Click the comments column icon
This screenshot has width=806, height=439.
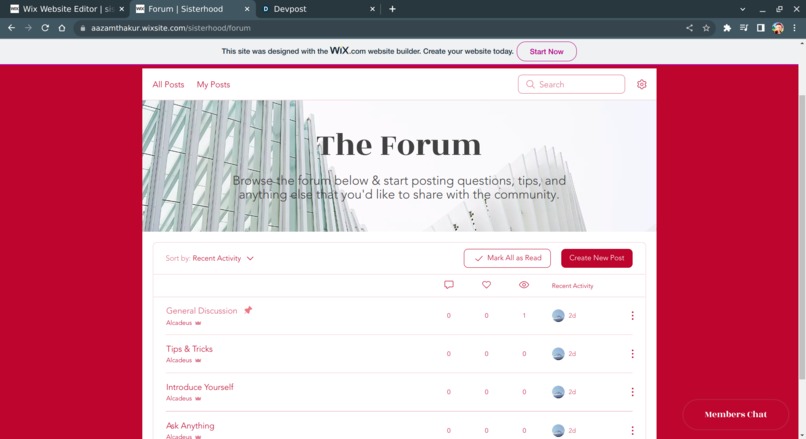pos(449,285)
